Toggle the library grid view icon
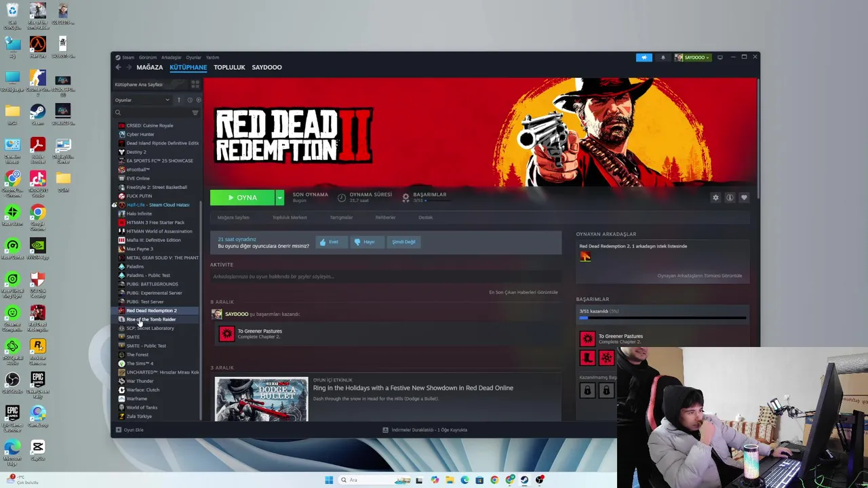The width and height of the screenshot is (868, 488). point(195,84)
